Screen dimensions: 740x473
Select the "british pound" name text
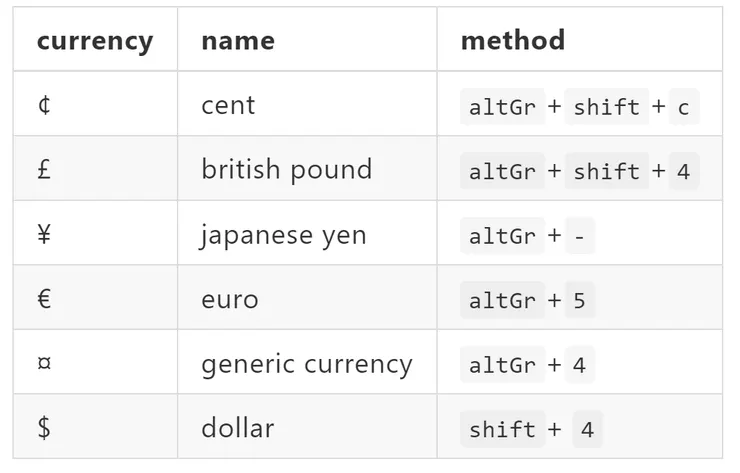[x=286, y=170]
